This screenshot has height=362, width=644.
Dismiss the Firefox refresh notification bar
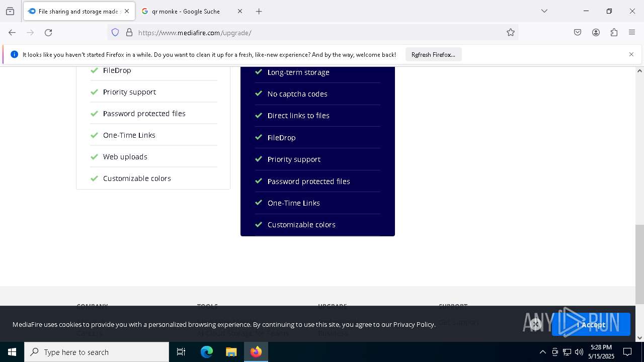click(631, 54)
